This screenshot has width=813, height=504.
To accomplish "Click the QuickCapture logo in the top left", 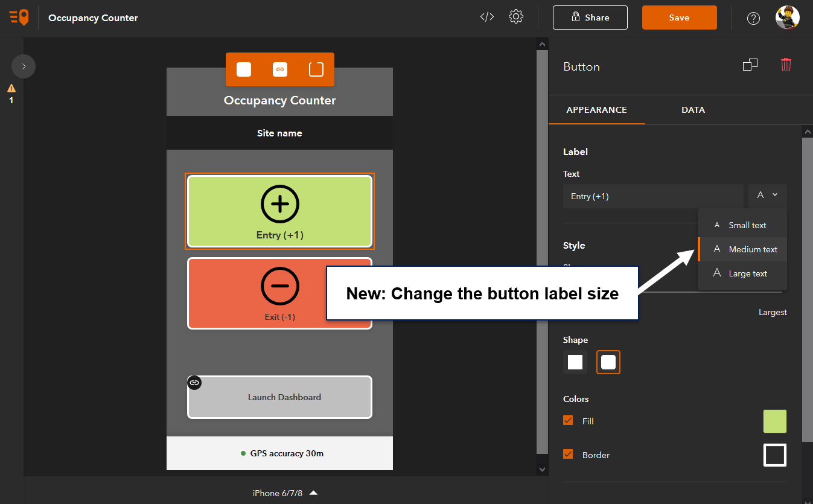I will (19, 17).
